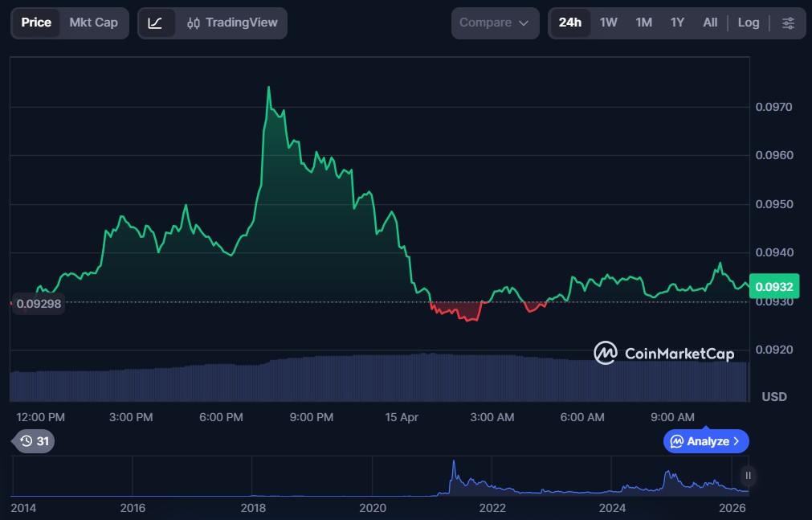Viewport: 812px width, 520px height.
Task: Open Compare menu to add another asset
Action: coord(494,23)
